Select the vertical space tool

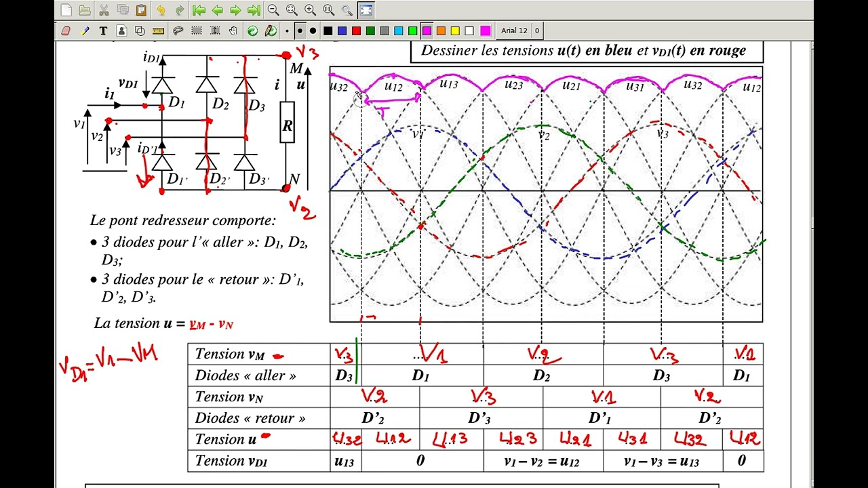[215, 30]
